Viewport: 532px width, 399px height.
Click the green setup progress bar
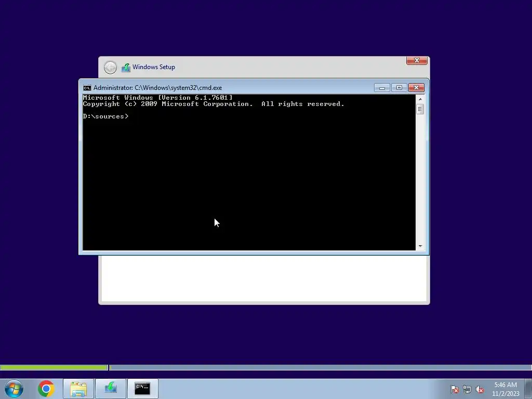54,367
